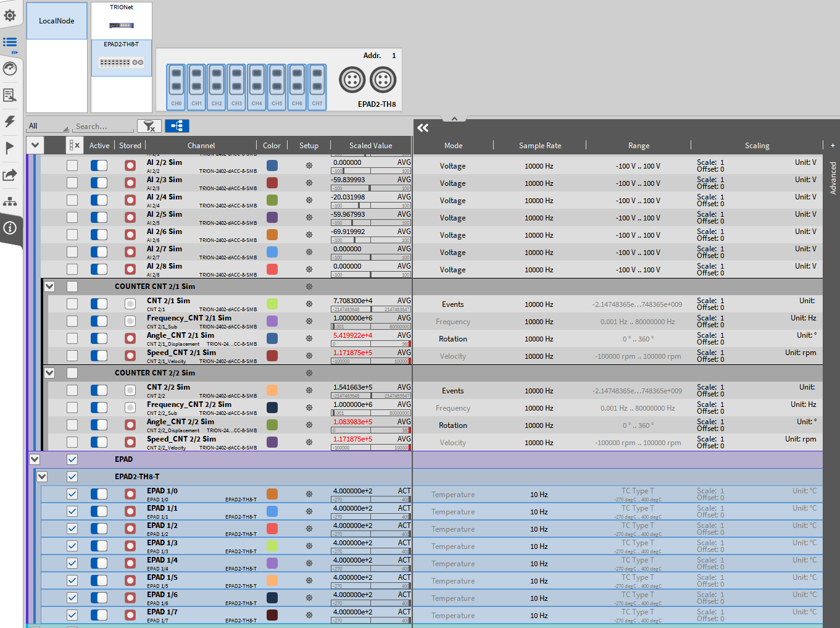Toggle Active switch for AI 2/2 Sim
This screenshot has width=840, height=628.
[99, 165]
